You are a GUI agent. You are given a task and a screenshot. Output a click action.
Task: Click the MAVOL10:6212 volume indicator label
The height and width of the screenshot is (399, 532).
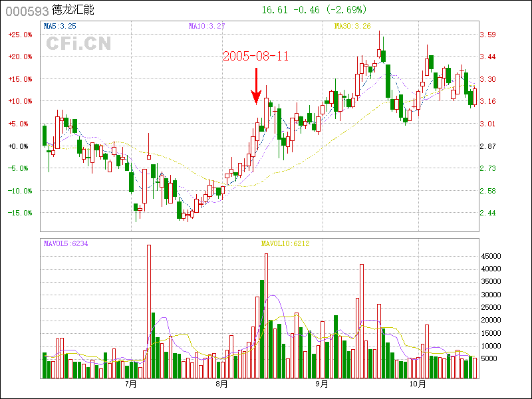tap(285, 243)
